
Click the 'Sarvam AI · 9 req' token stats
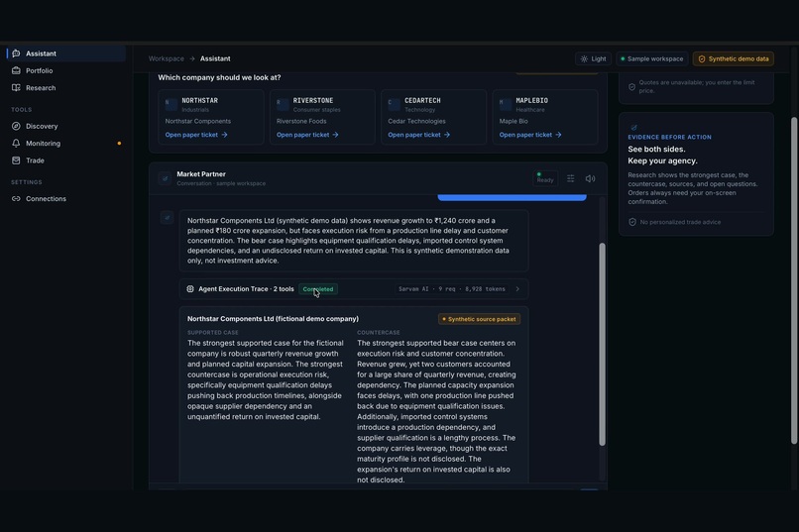451,289
